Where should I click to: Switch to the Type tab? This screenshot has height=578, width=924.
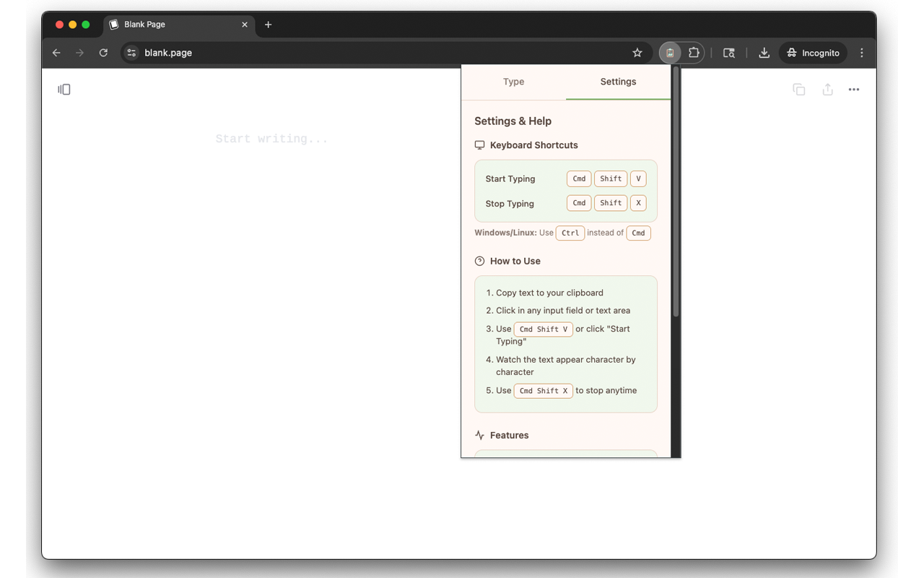pyautogui.click(x=513, y=82)
